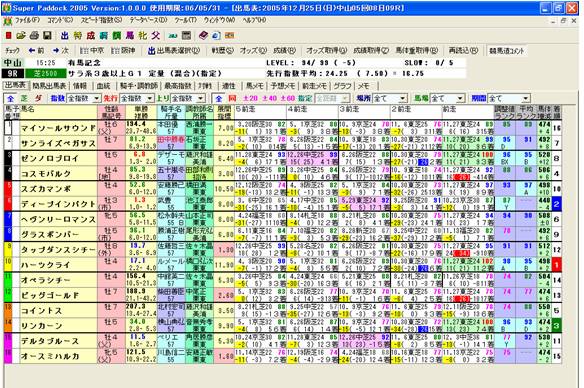Click the app icon left of ファイル menu

coord(7,20)
